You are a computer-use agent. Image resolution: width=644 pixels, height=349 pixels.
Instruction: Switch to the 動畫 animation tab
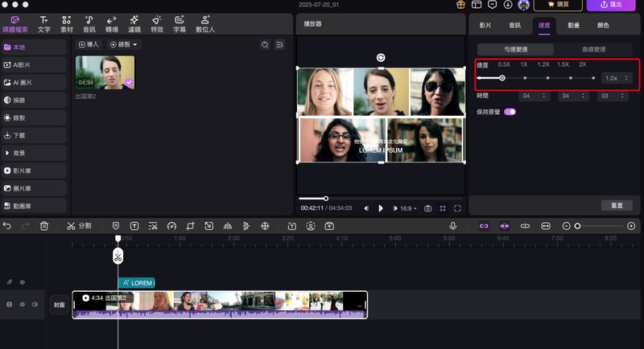point(573,26)
